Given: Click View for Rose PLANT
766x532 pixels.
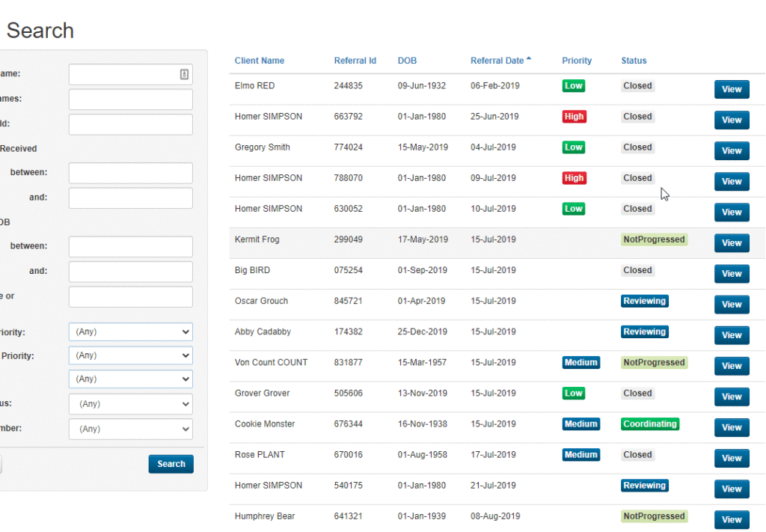Looking at the screenshot, I should [732, 459].
